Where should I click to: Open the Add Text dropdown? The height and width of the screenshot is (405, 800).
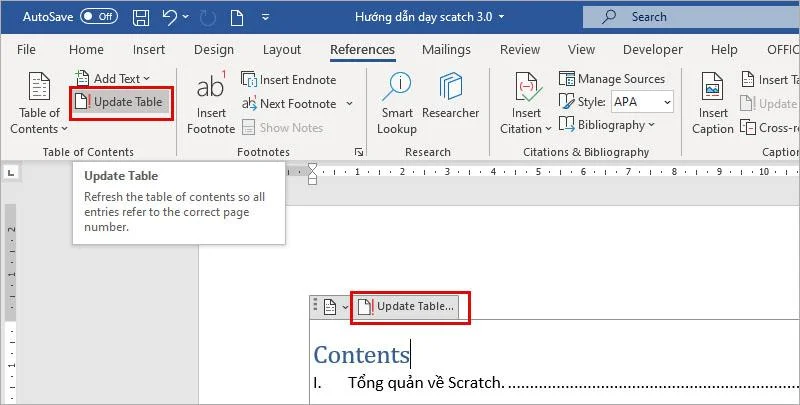(x=113, y=79)
